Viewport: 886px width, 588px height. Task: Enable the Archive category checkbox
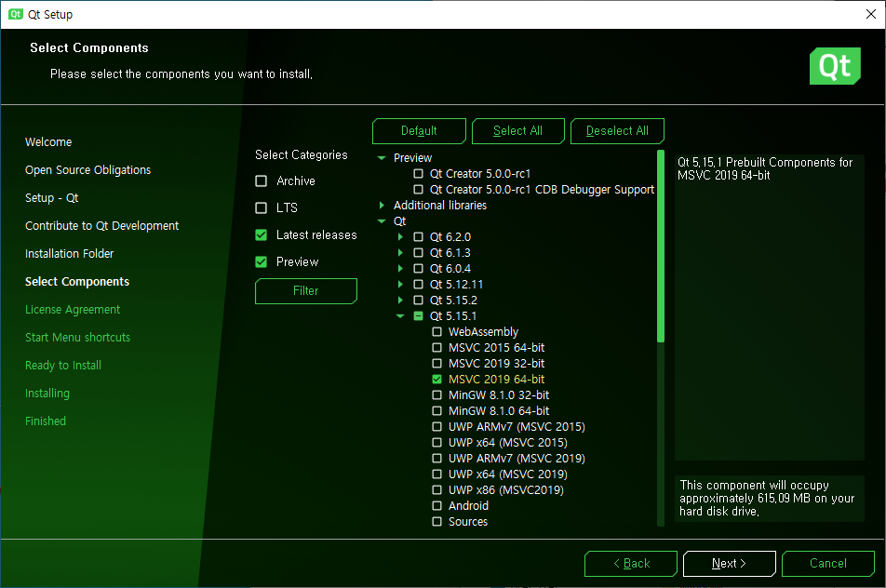(261, 180)
